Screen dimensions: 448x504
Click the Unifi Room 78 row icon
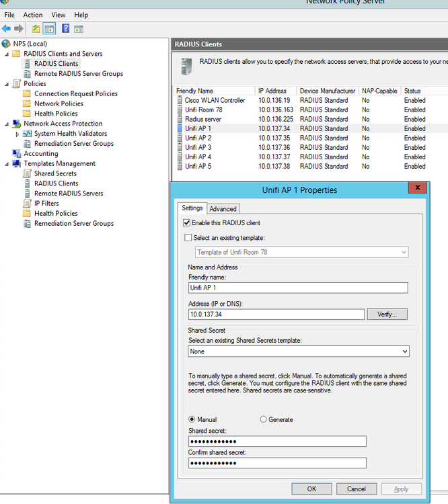tap(180, 110)
